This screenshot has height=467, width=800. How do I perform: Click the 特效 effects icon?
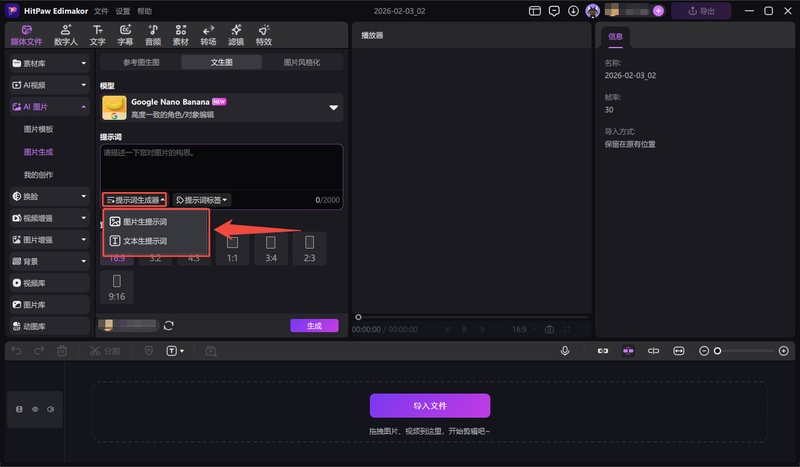point(263,36)
